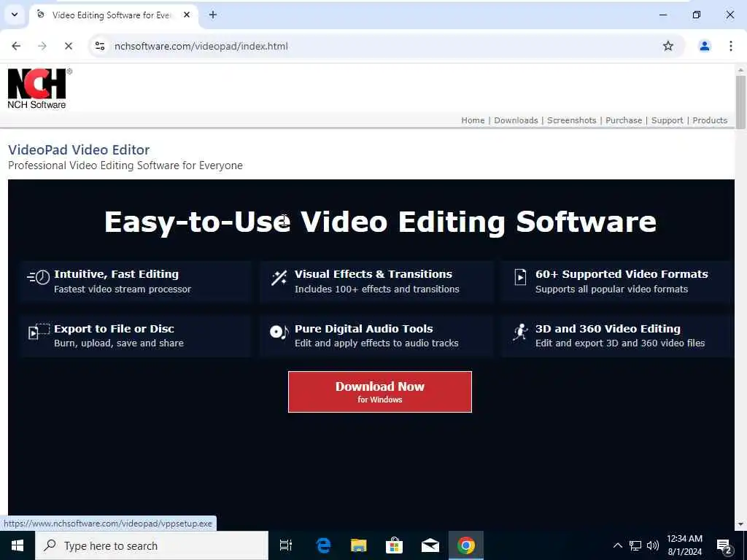Open Microsoft Store from the taskbar
This screenshot has width=747, height=560.
tap(394, 545)
